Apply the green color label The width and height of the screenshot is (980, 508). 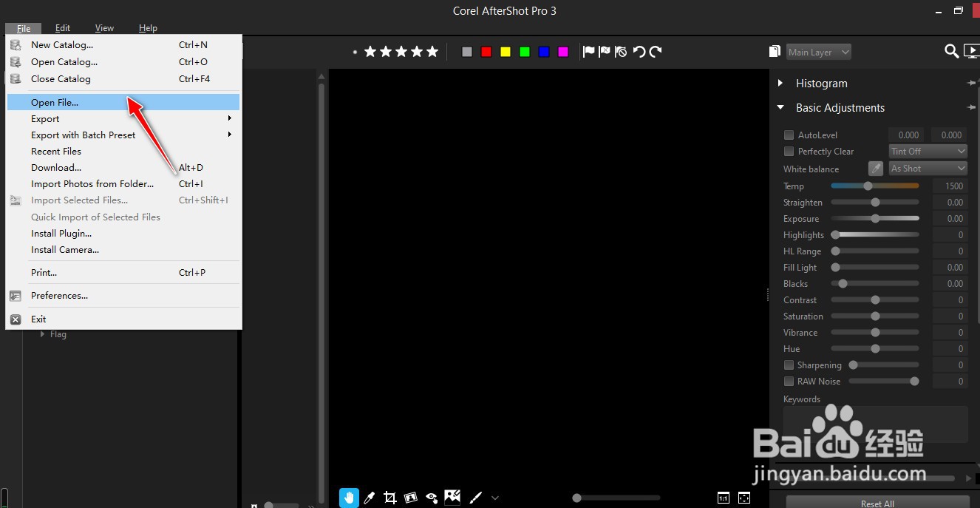[525, 52]
